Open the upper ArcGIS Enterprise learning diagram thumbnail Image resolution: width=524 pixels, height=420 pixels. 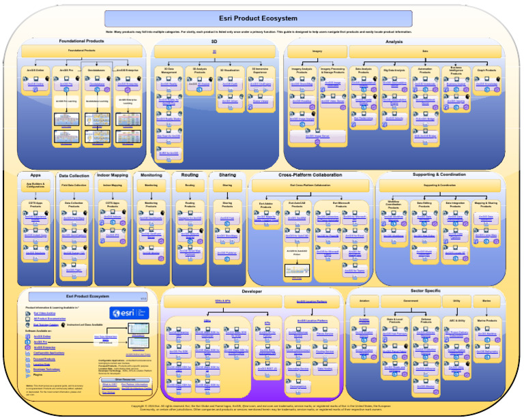pyautogui.click(x=128, y=119)
